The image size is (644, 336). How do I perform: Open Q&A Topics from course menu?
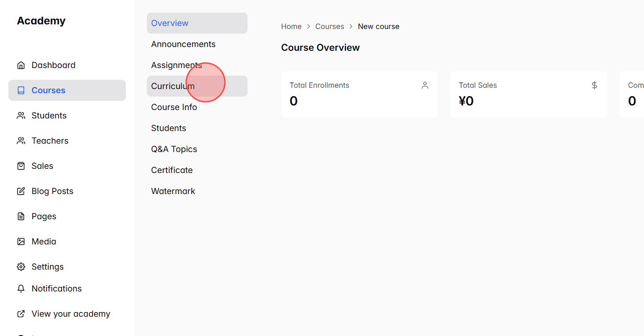(x=174, y=149)
